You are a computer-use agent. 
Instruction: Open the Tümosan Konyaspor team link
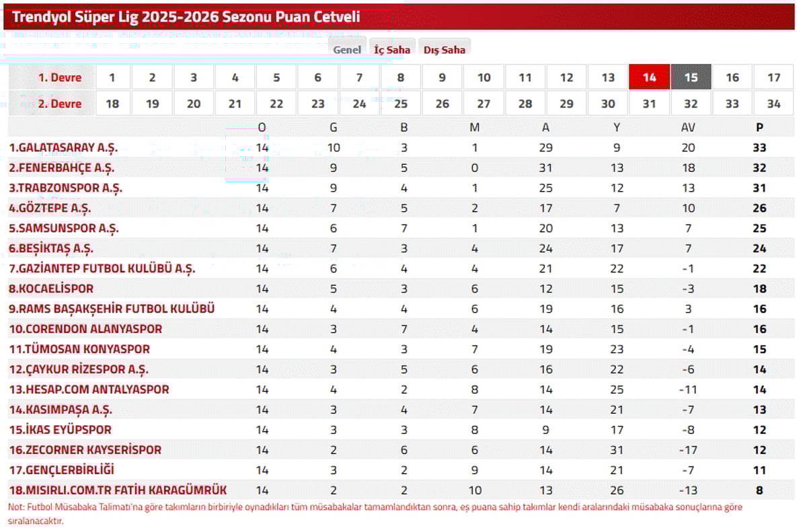(x=79, y=349)
